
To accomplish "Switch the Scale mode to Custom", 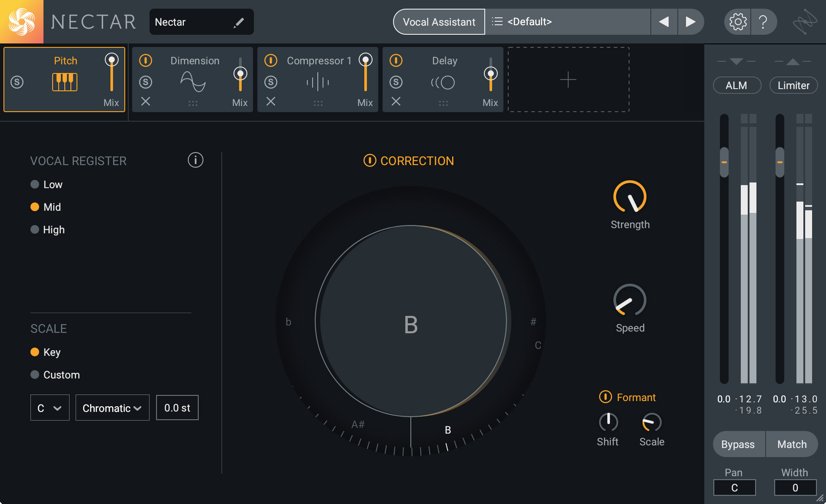I will click(35, 375).
